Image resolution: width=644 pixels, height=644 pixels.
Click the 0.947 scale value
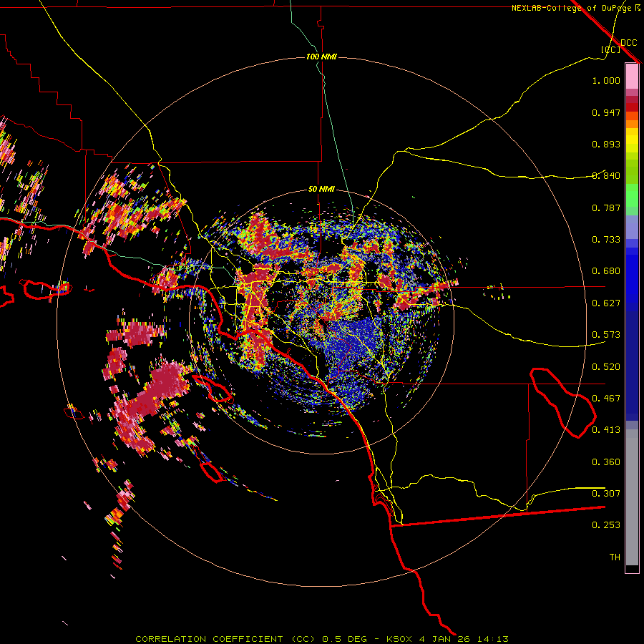coord(606,112)
